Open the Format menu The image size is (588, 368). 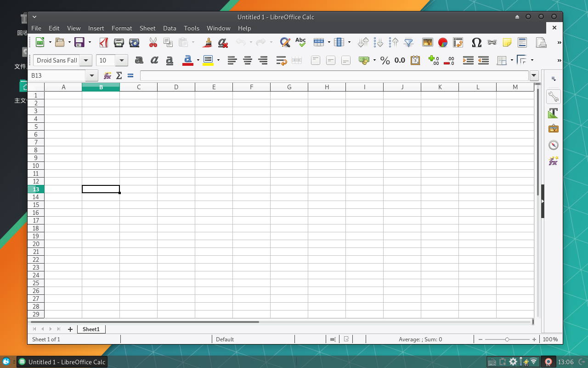(122, 28)
